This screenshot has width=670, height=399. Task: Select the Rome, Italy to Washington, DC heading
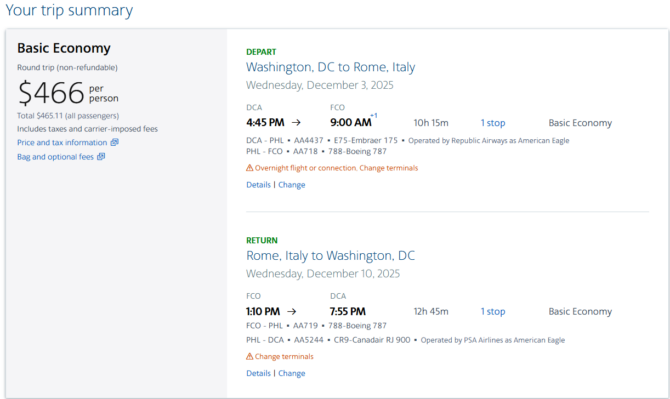click(x=330, y=255)
